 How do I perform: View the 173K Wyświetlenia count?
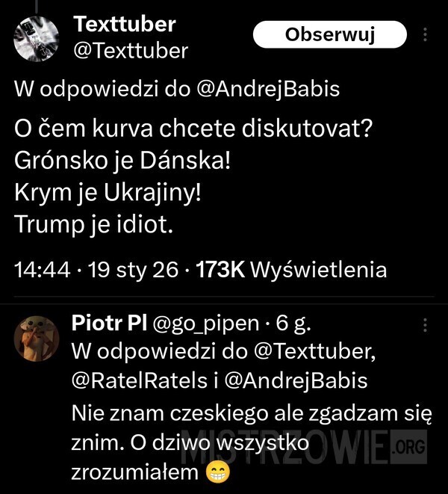(291, 271)
